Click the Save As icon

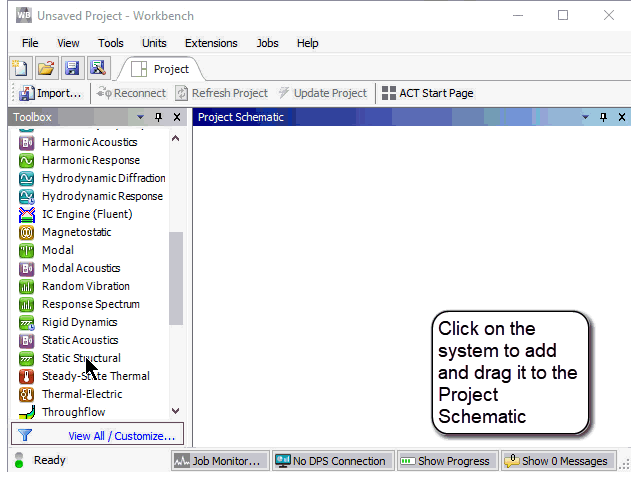pos(97,68)
